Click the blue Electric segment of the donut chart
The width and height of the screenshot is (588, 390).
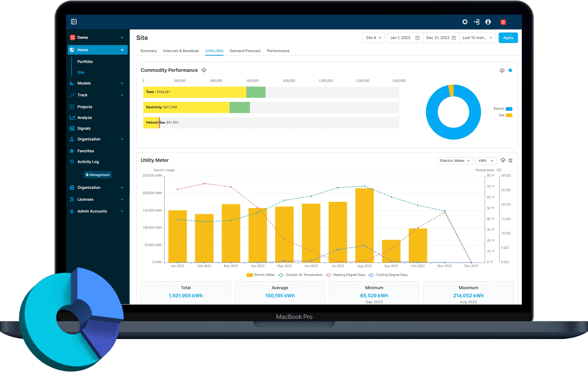click(454, 133)
